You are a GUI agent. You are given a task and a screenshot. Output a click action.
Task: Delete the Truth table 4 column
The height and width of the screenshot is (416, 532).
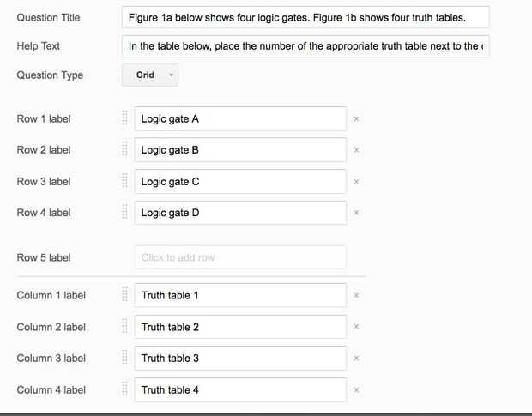tap(356, 390)
